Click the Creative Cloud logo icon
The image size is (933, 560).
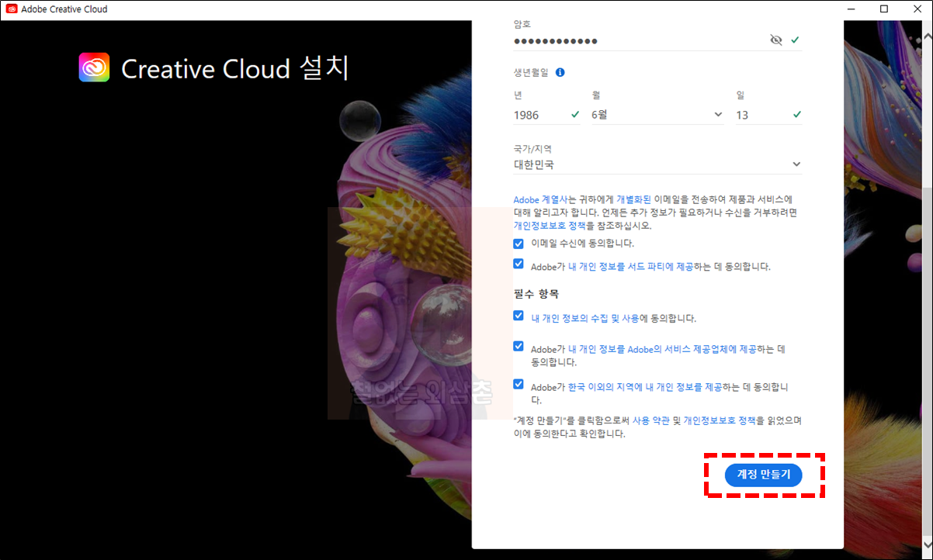click(x=94, y=67)
